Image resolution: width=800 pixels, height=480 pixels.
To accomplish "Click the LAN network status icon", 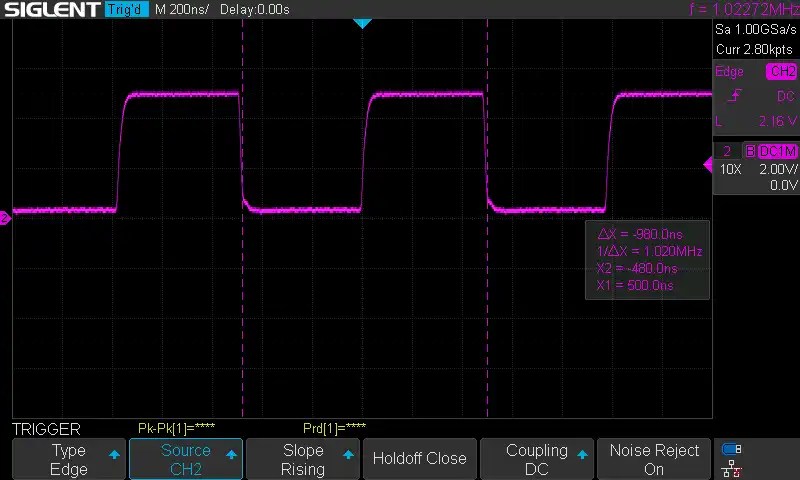I will coord(731,468).
